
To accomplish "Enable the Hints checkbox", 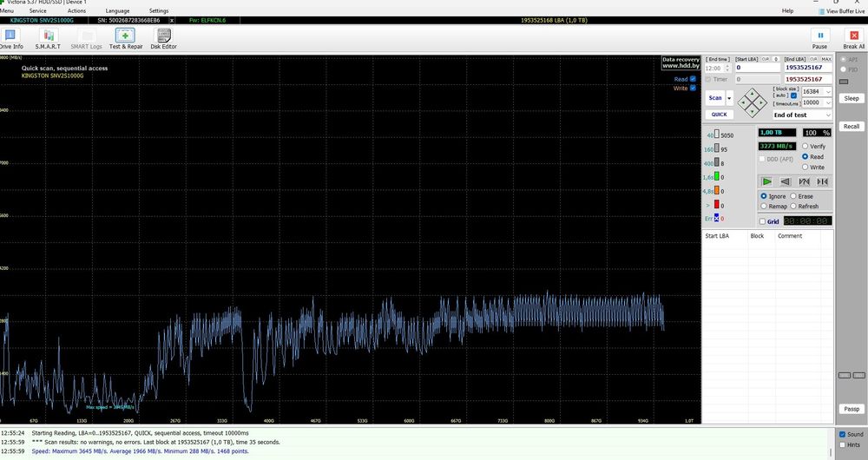I will click(x=843, y=444).
